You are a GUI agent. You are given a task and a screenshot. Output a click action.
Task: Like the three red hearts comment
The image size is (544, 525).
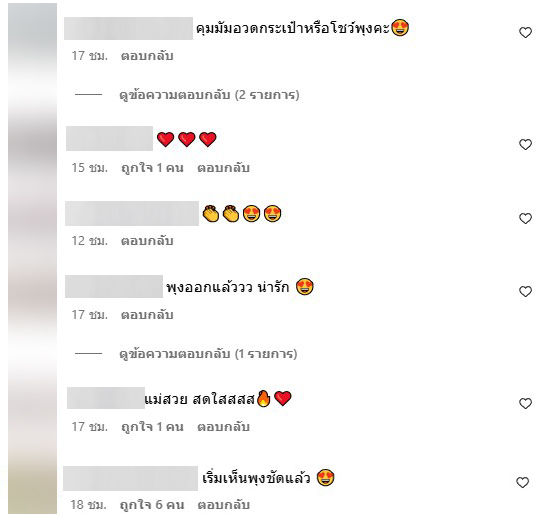(x=525, y=144)
